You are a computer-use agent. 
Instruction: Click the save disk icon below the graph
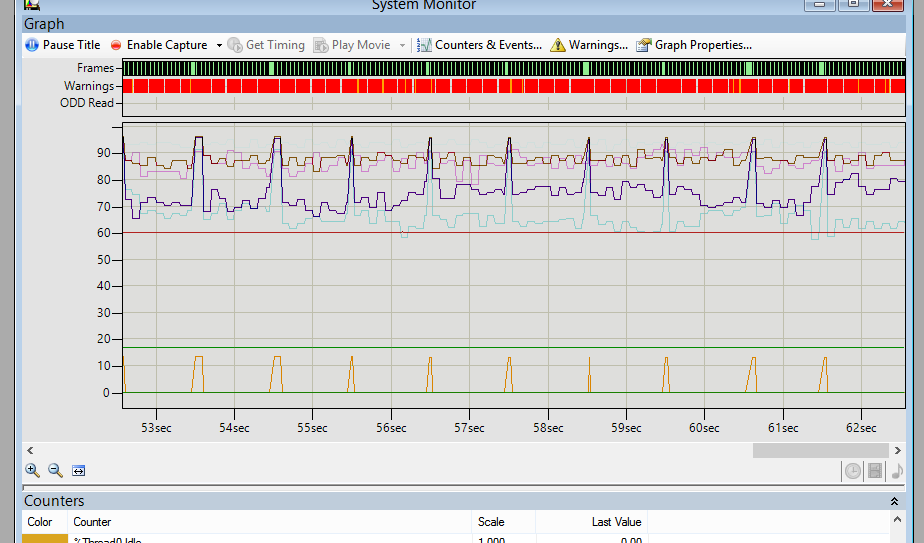[875, 471]
